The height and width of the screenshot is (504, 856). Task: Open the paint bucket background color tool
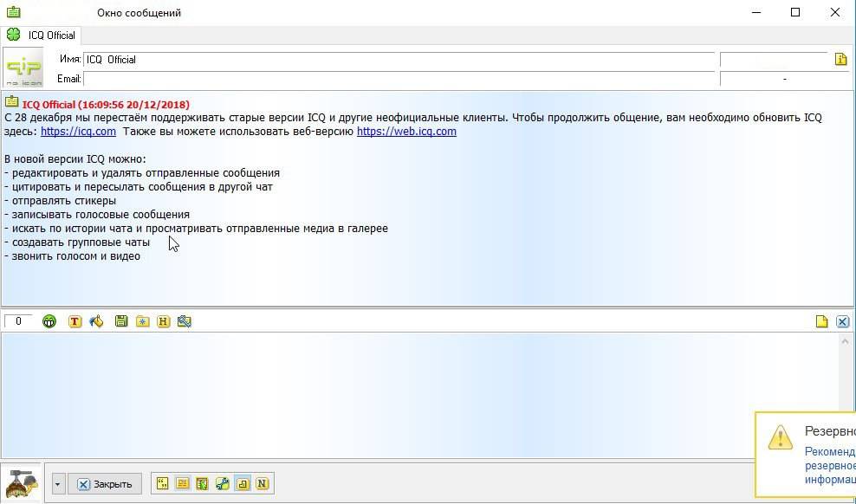tap(97, 321)
